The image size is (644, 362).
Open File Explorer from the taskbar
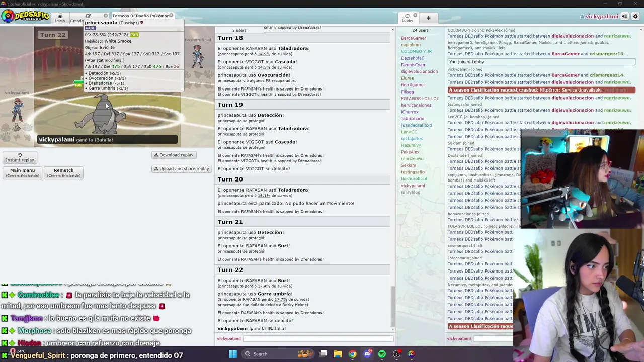click(x=338, y=354)
